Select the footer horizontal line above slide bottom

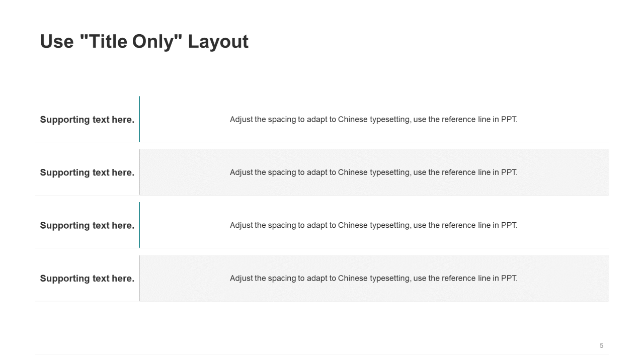322,354
